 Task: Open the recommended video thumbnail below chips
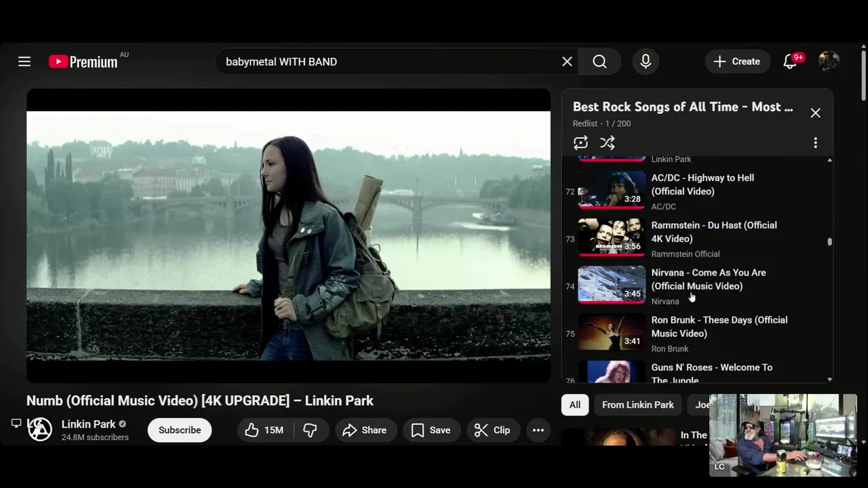click(617, 437)
